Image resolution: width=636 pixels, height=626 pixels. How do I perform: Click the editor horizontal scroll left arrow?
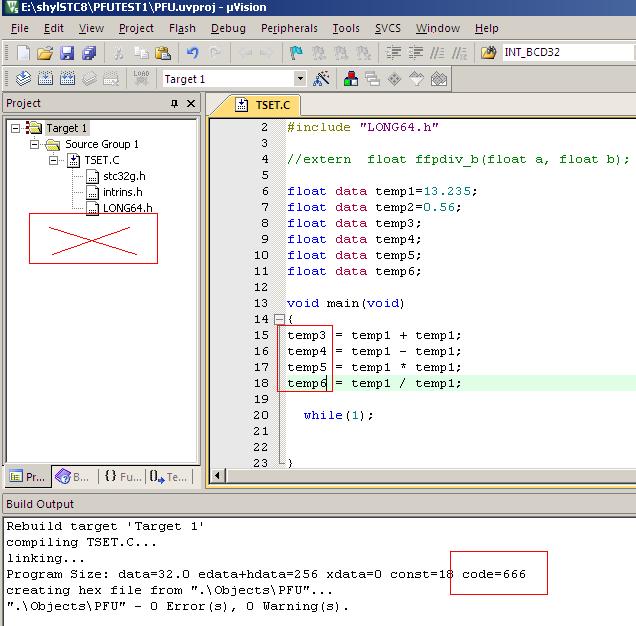[x=217, y=475]
